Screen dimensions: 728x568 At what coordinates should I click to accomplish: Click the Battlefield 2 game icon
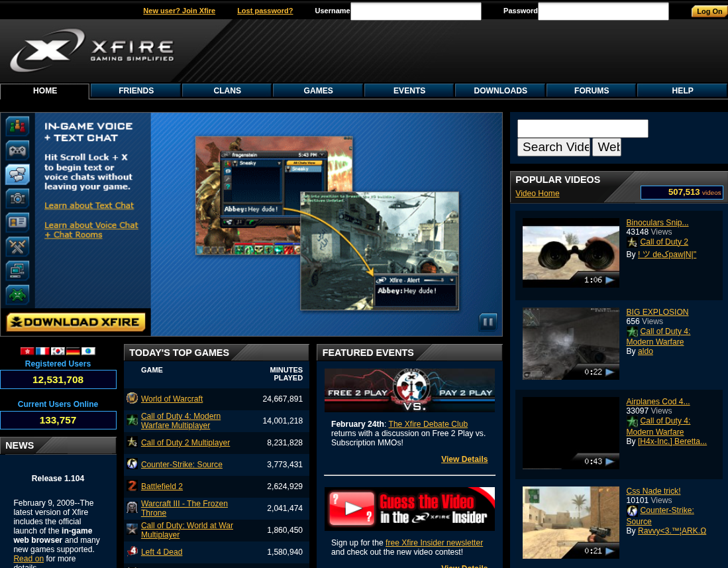(132, 485)
